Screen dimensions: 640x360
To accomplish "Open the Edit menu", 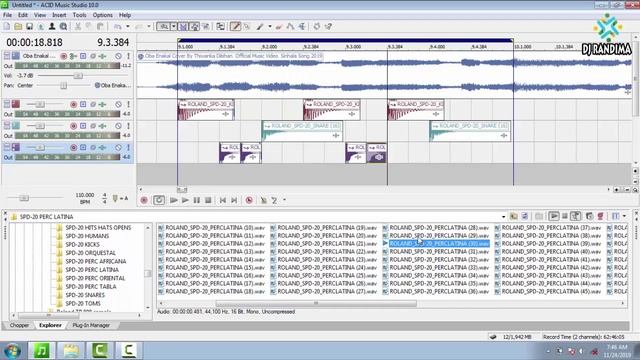I will [23, 15].
